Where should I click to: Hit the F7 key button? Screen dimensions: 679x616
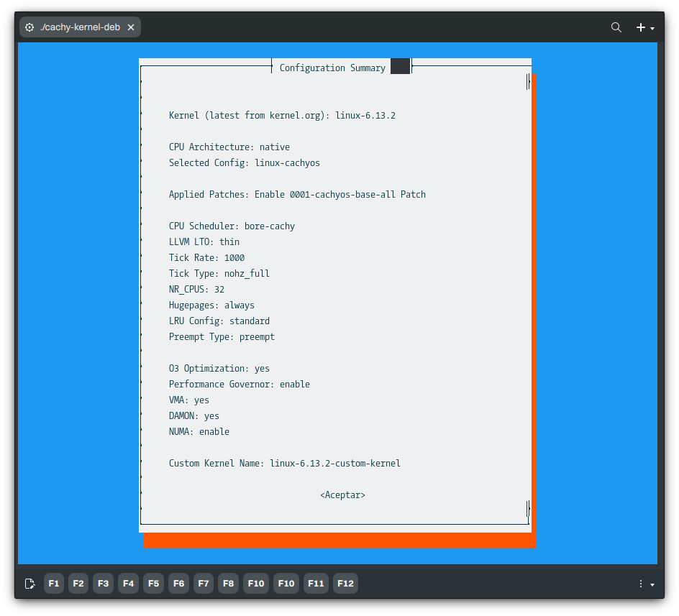click(x=204, y=584)
